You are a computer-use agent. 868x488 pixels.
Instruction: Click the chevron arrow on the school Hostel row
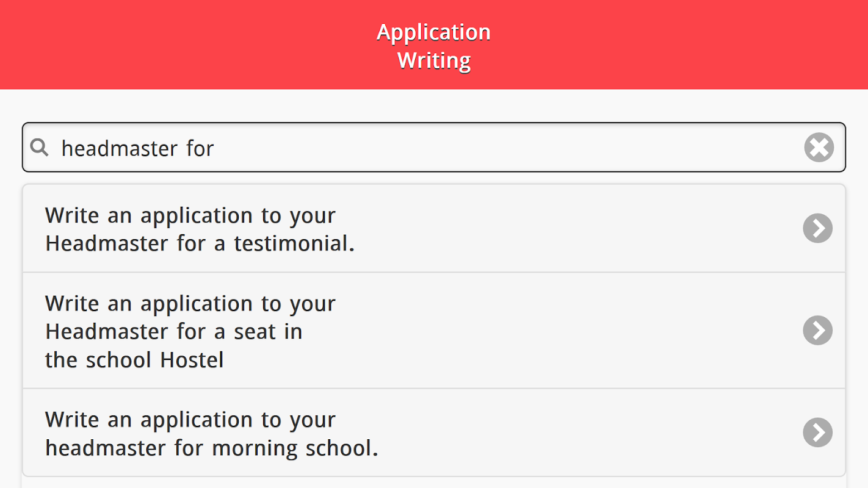pos(818,330)
